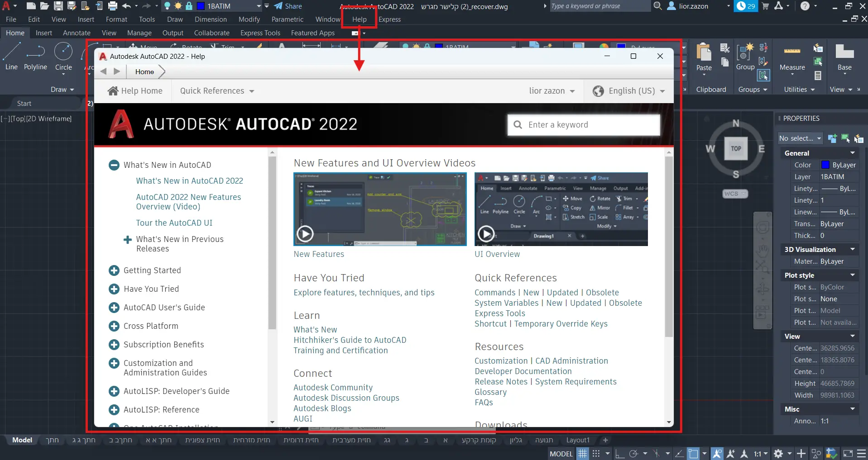Viewport: 868px width, 460px height.
Task: Toggle annotation objects visibility in status bar
Action: tap(717, 453)
